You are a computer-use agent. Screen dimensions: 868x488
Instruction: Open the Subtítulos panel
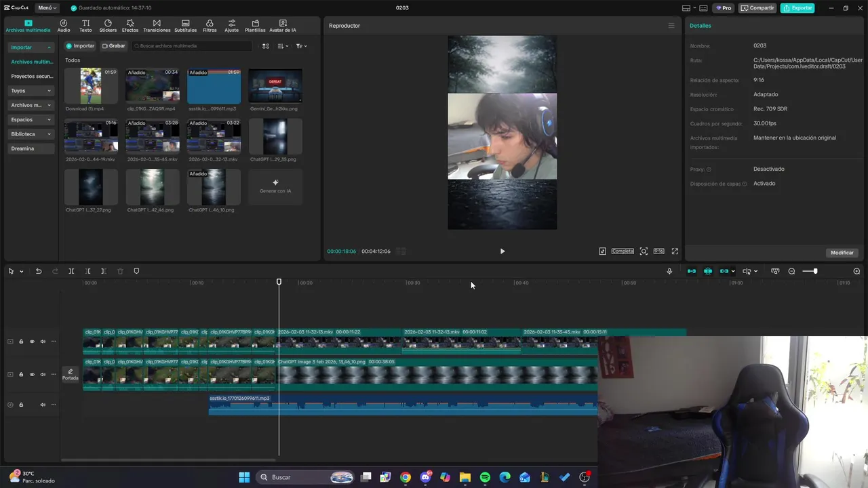(185, 26)
